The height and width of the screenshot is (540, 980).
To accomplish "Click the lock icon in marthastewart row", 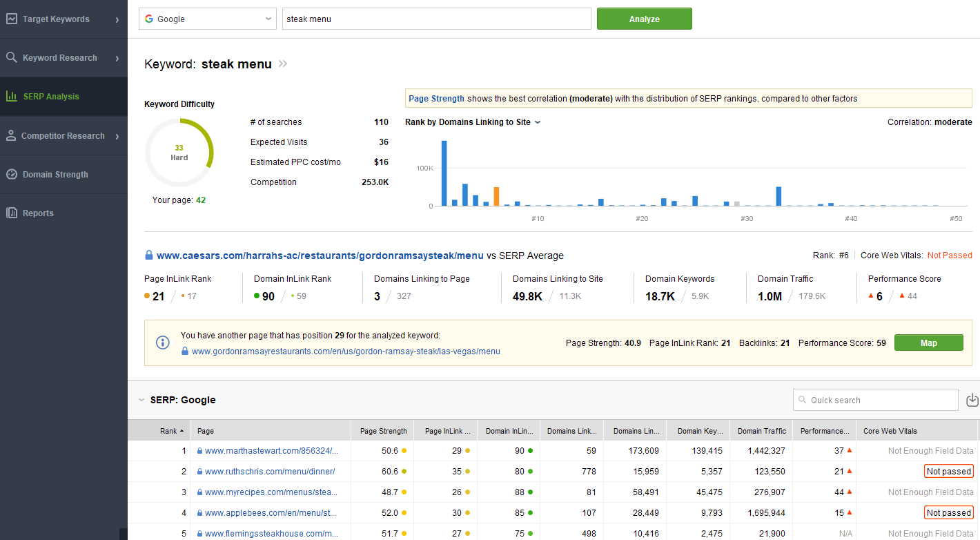I will click(199, 451).
